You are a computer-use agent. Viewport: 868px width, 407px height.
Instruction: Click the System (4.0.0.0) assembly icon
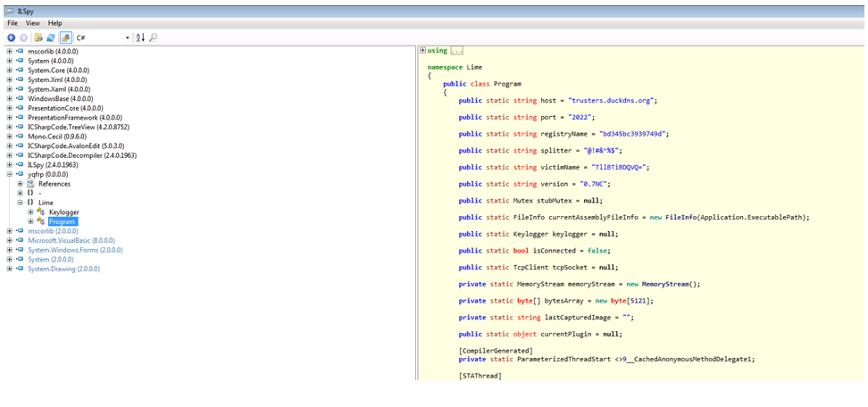coord(20,61)
